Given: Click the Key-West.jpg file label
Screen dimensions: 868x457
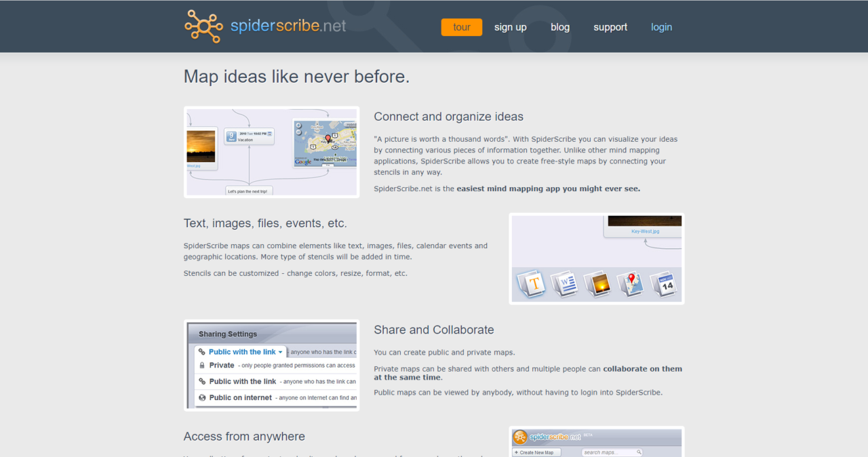Looking at the screenshot, I should point(645,231).
